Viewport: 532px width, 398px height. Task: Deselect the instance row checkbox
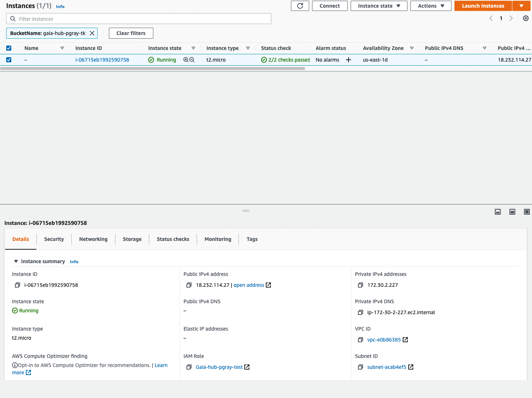(9, 59)
